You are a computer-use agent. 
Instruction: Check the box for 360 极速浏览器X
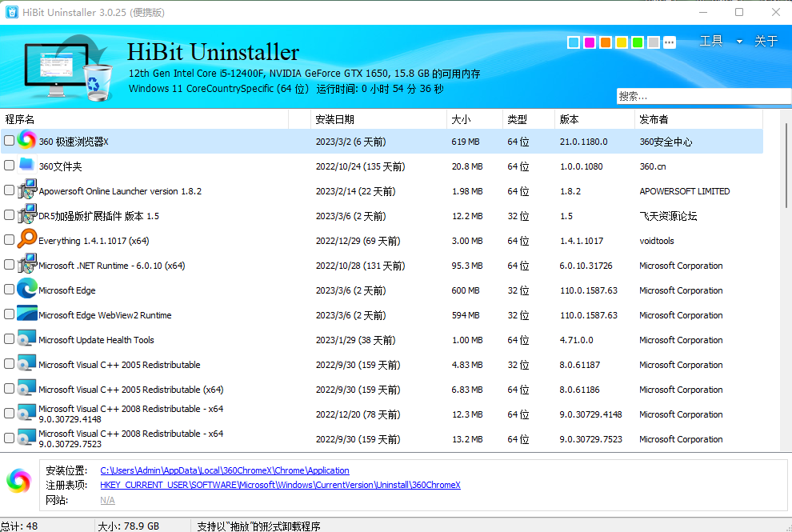point(9,141)
